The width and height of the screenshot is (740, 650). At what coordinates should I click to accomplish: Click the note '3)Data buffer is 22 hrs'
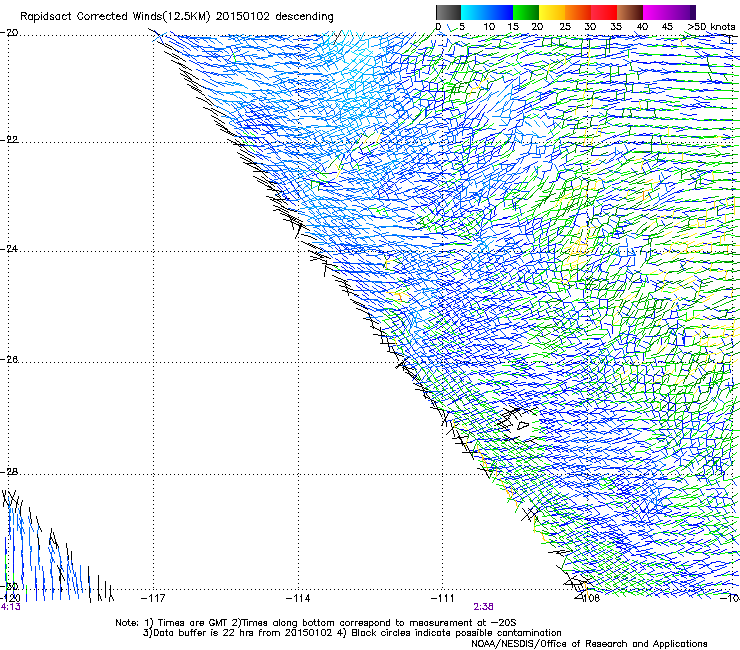coord(197,633)
